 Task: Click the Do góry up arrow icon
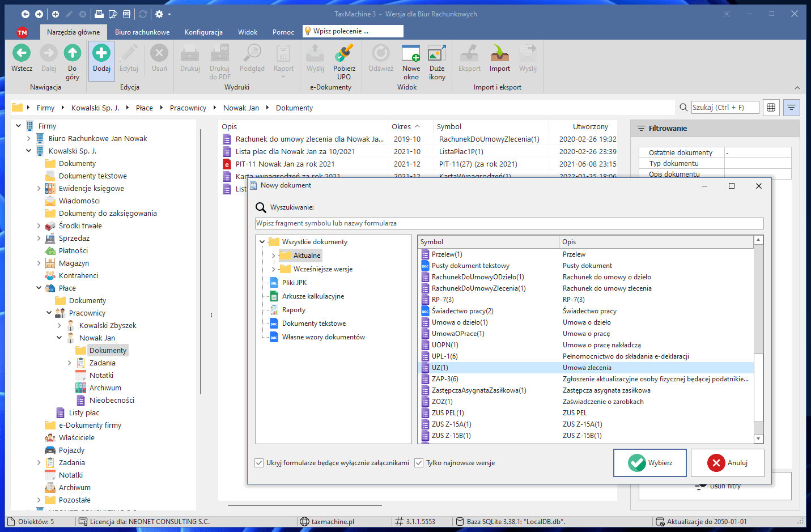click(x=72, y=53)
